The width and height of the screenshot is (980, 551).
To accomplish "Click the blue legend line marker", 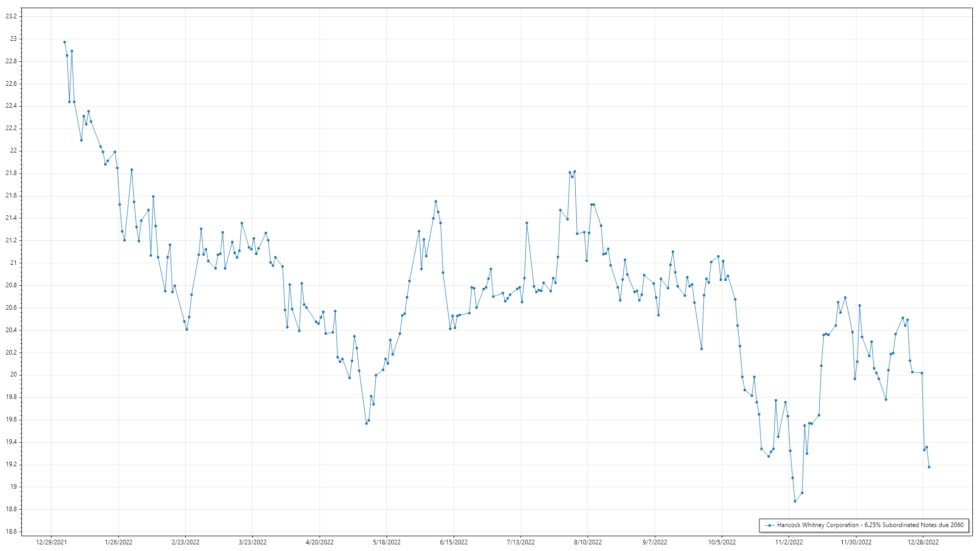I will pos(769,525).
